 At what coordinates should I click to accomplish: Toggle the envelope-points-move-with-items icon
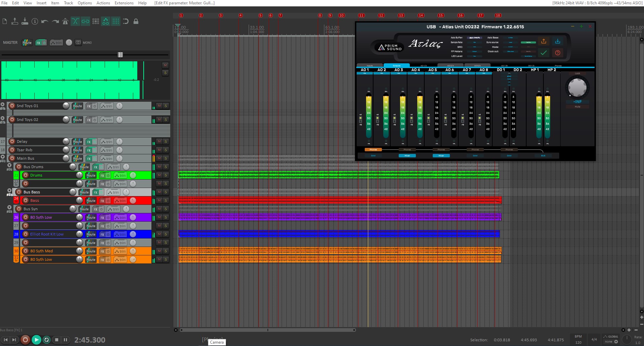[x=106, y=22]
